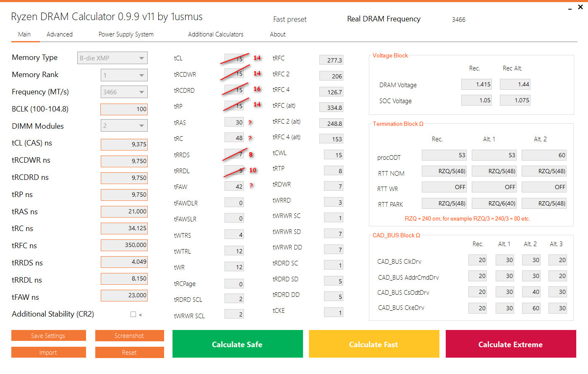The width and height of the screenshot is (588, 374).
Task: Run Calculate Extreme
Action: [511, 344]
